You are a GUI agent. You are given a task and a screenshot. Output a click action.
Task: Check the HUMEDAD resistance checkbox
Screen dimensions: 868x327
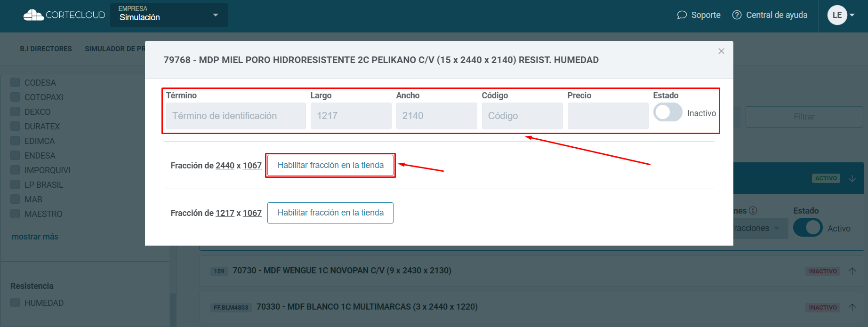(x=15, y=303)
